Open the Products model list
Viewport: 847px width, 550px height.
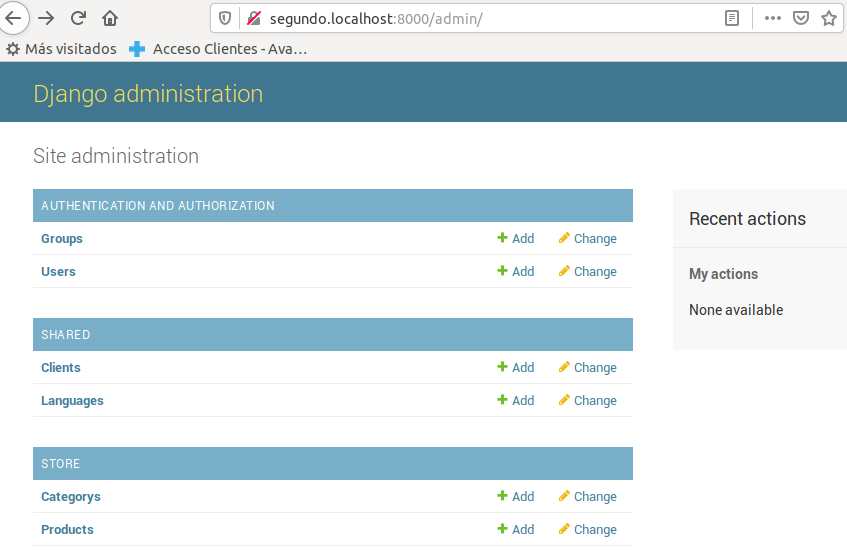pos(67,530)
